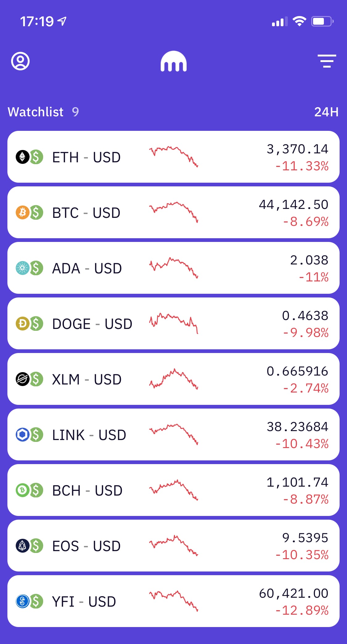
Task: Tap the Dogecoin coin icon
Action: (23, 324)
